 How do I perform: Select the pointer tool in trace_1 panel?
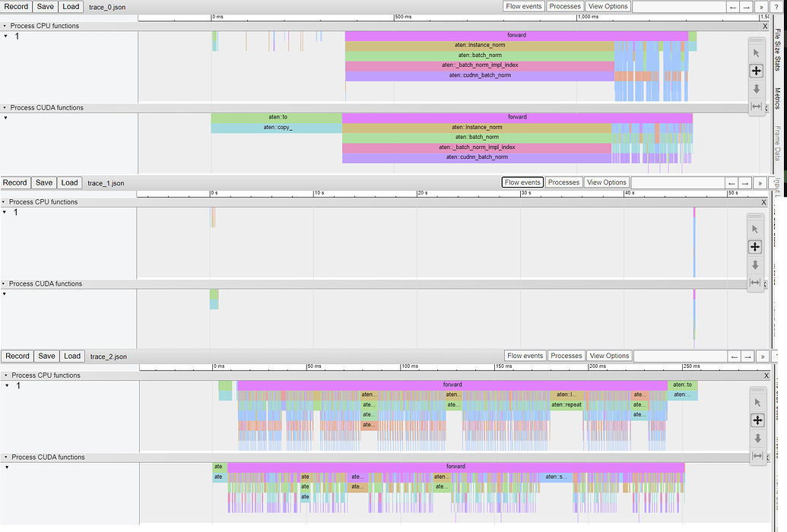tap(754, 229)
